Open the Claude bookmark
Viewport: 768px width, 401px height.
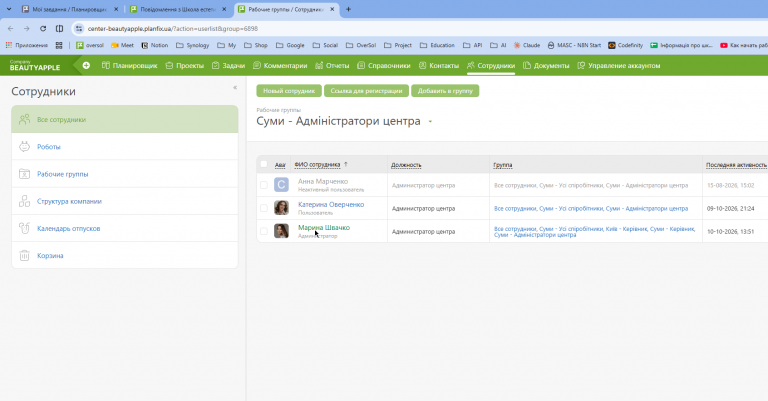(527, 45)
